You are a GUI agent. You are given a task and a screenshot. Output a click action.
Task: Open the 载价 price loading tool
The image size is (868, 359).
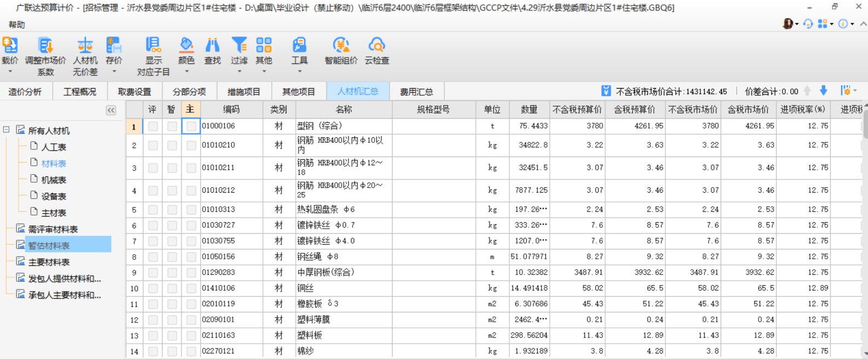pyautogui.click(x=10, y=45)
